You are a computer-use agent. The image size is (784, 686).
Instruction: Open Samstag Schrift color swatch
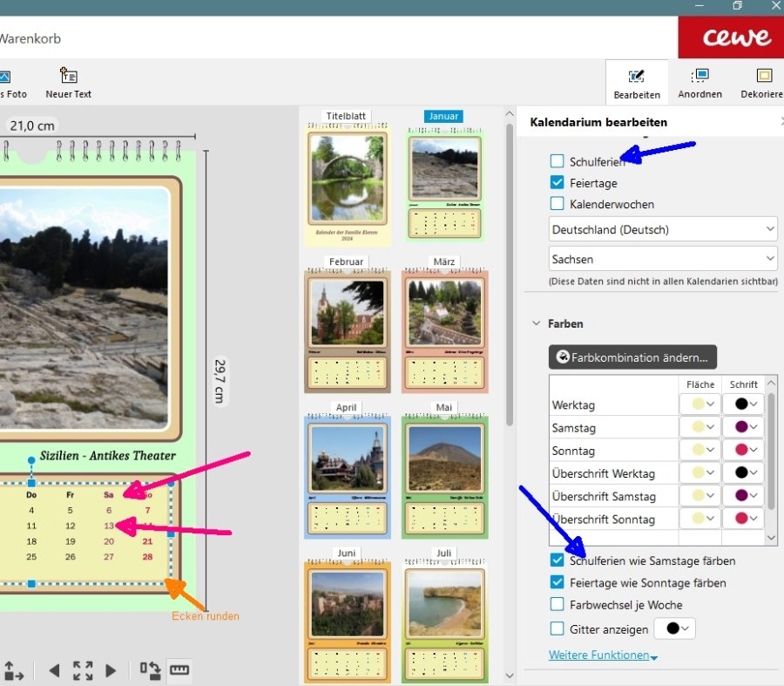click(x=747, y=427)
